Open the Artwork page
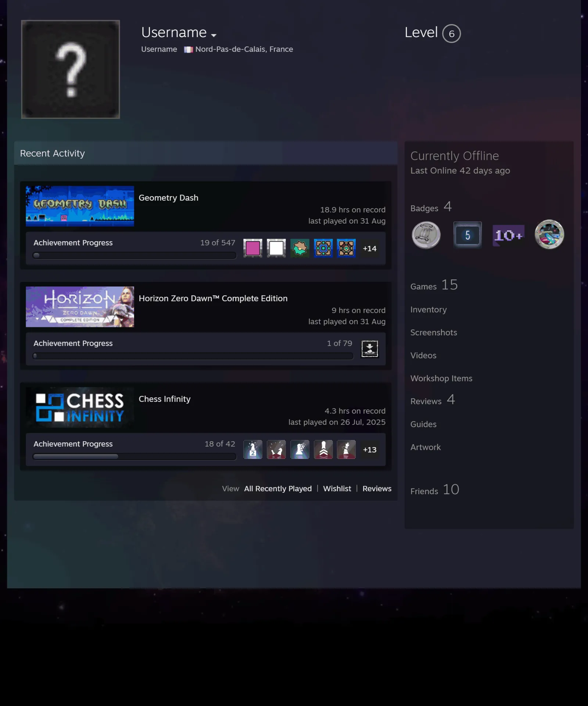Viewport: 588px width, 706px height. [426, 447]
